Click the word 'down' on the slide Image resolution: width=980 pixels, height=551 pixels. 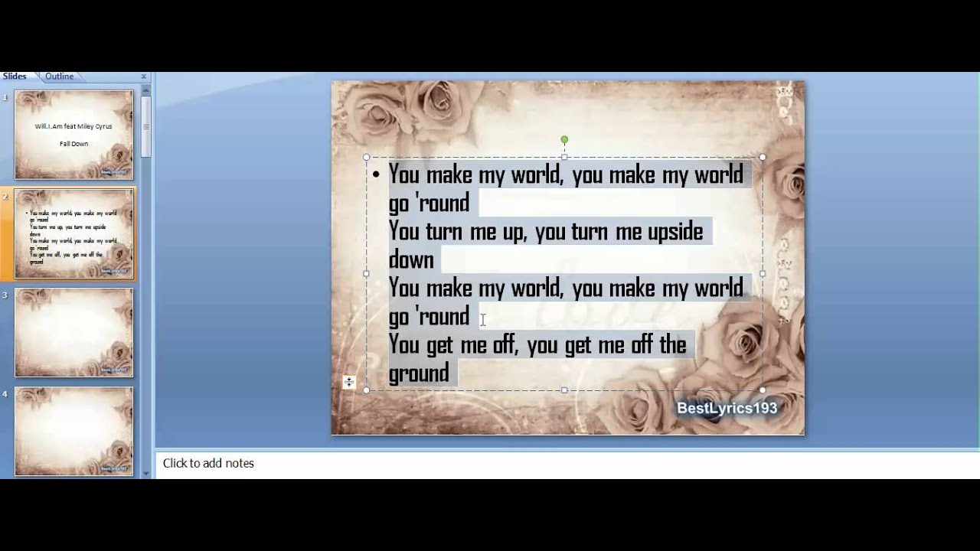(411, 259)
